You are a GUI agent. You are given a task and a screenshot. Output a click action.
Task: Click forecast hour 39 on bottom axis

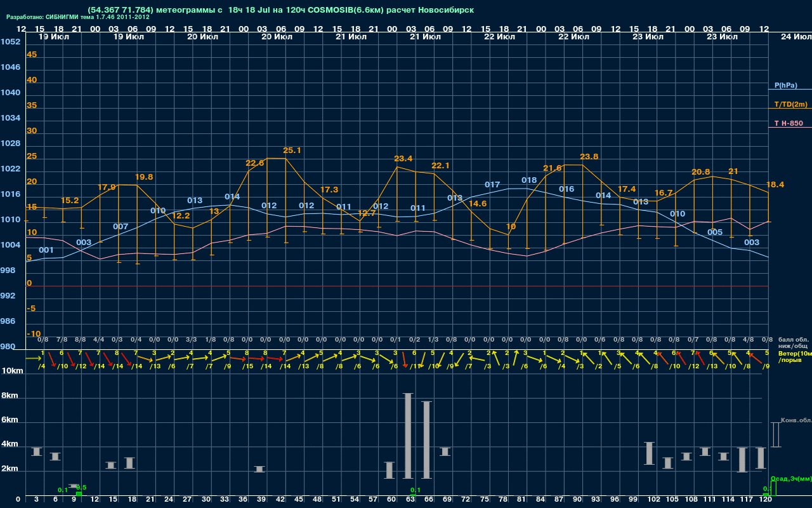click(x=261, y=500)
